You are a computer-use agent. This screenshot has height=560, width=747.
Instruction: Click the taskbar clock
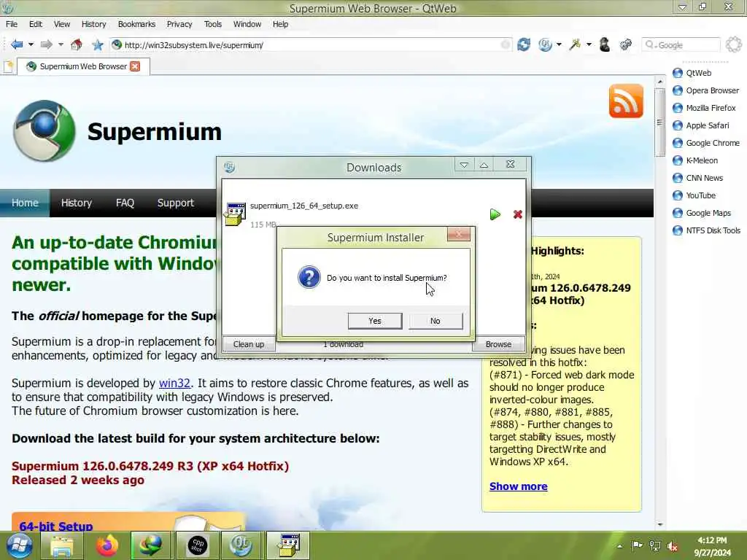point(712,546)
